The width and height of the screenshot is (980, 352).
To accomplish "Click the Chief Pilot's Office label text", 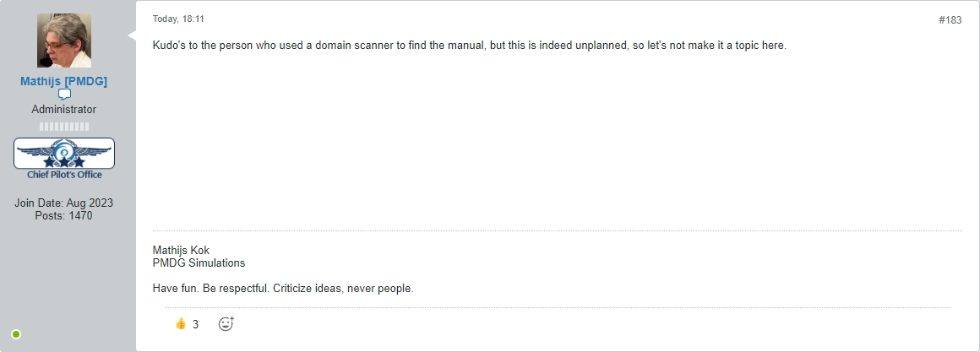I will 64,175.
